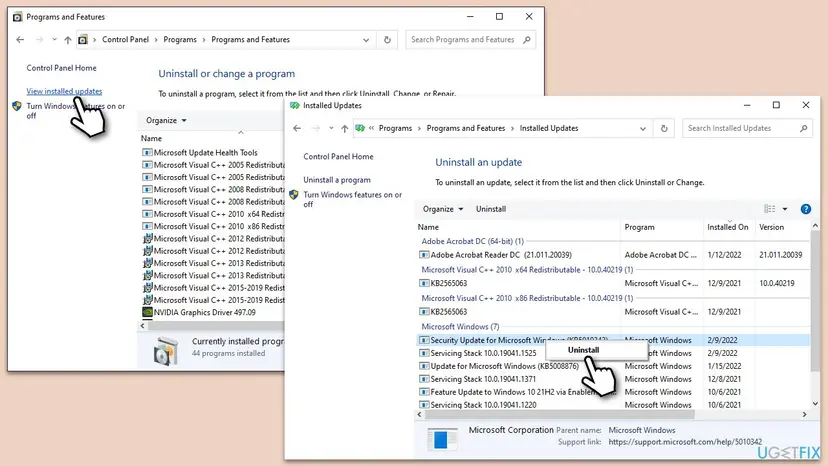Select Microsoft Visual C++ 2010 x64 program
828x466 pixels.
coord(213,214)
